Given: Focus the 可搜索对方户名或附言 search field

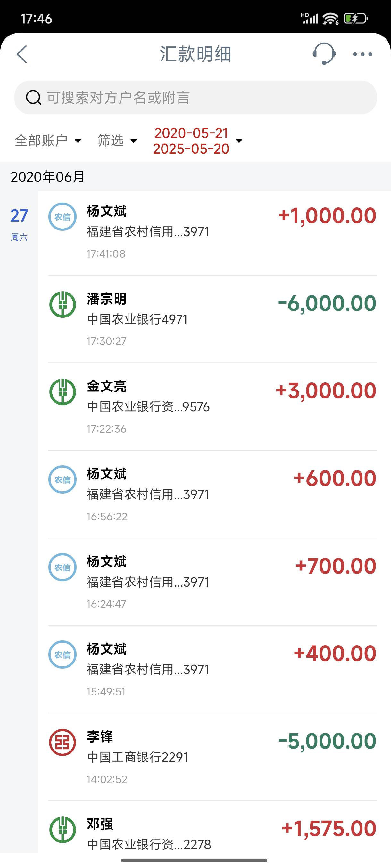Looking at the screenshot, I should (x=195, y=97).
